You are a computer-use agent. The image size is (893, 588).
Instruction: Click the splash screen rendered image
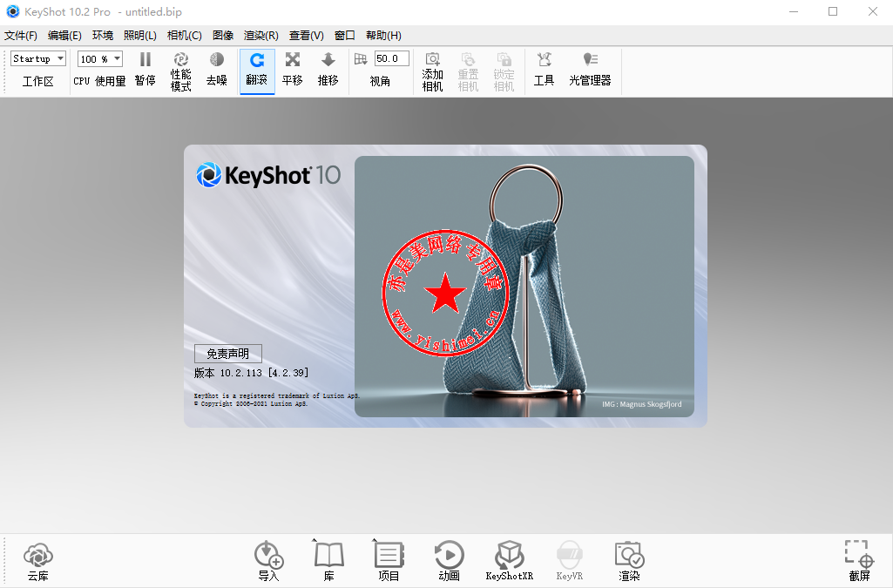(x=524, y=287)
